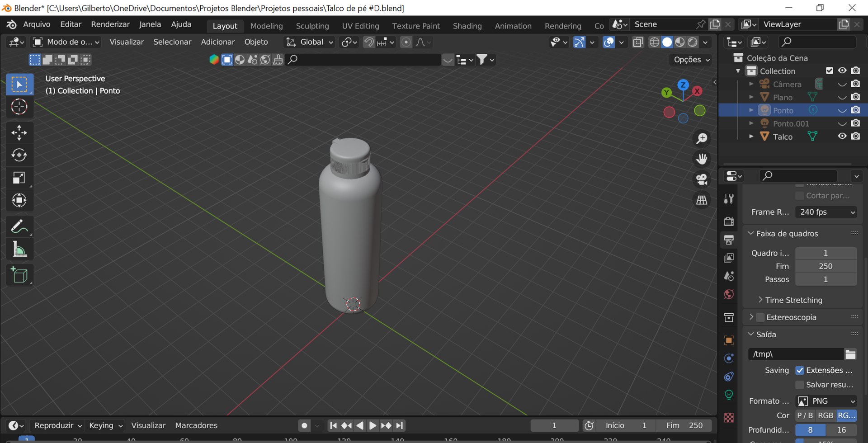The width and height of the screenshot is (868, 443).
Task: Open the Frame Rate 240 fps dropdown
Action: pos(826,212)
